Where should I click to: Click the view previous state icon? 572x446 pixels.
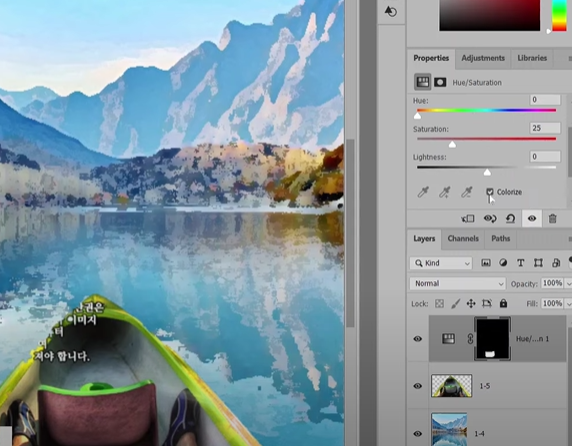click(x=490, y=218)
